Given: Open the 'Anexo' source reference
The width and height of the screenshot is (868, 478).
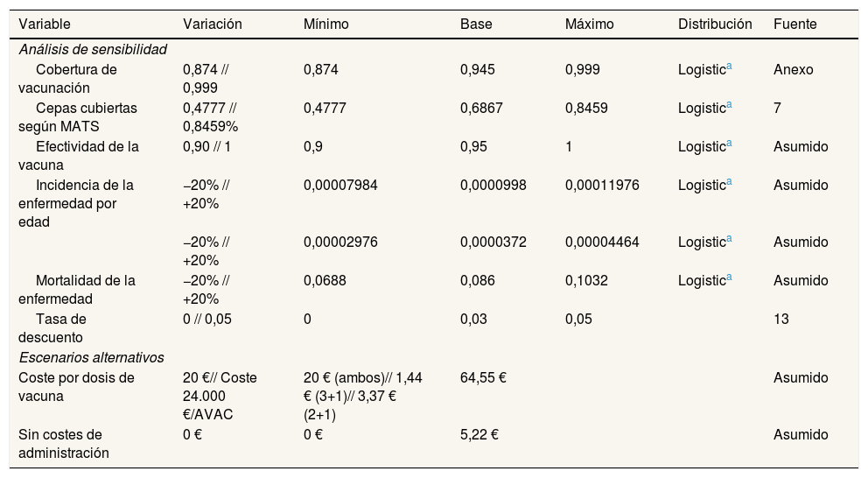Looking at the screenshot, I should pos(794,69).
